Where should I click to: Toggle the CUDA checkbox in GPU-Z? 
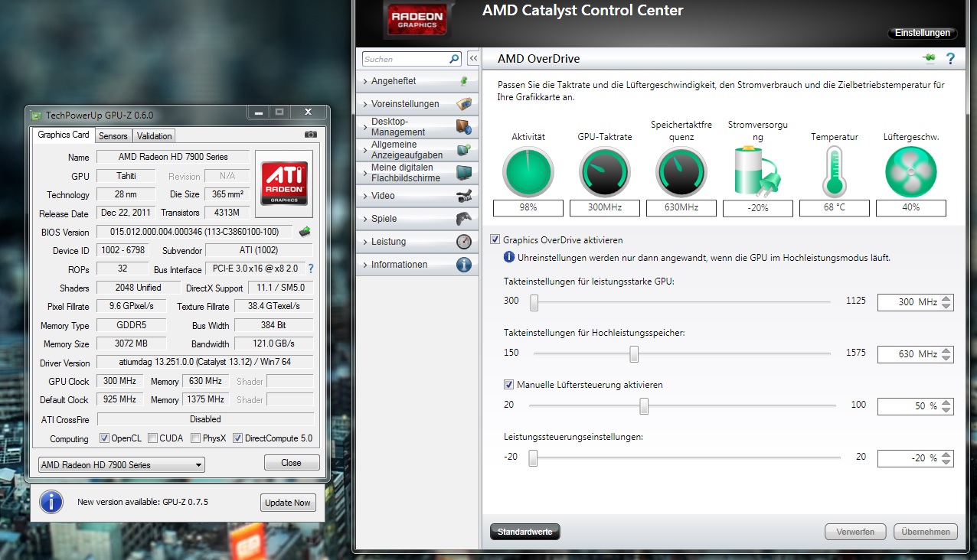153,438
